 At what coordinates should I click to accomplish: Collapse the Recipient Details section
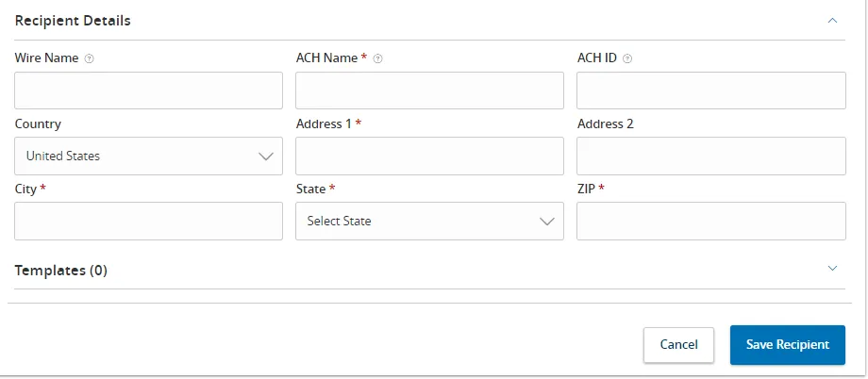coord(832,20)
